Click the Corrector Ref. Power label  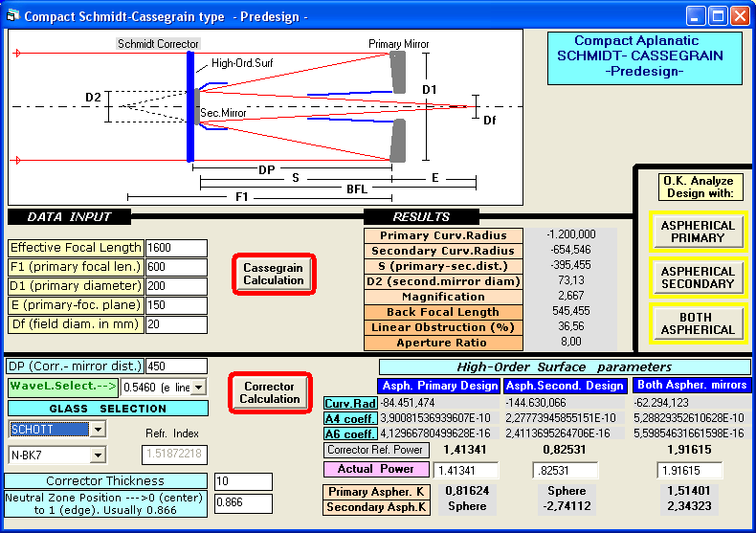pos(375,450)
